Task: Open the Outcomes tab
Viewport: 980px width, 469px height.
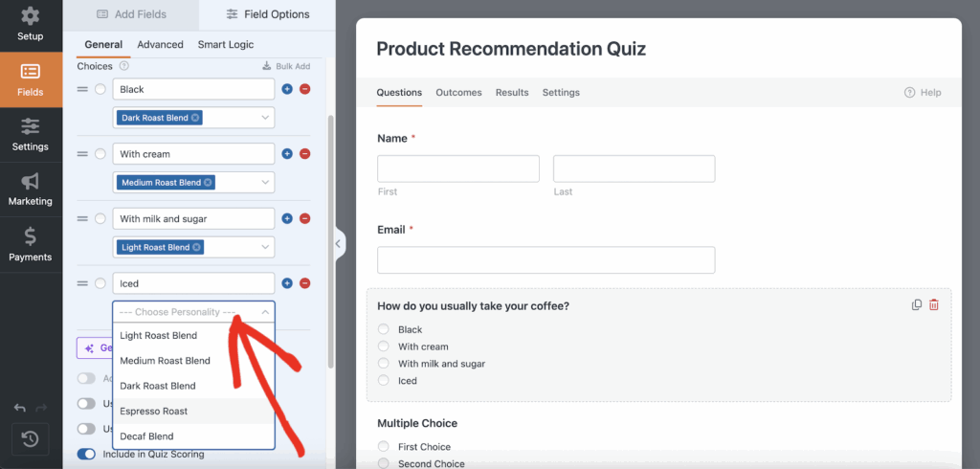Action: coord(458,93)
